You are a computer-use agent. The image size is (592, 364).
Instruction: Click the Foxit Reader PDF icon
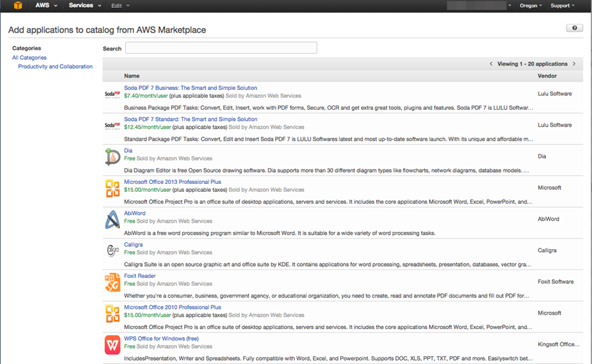[x=112, y=283]
